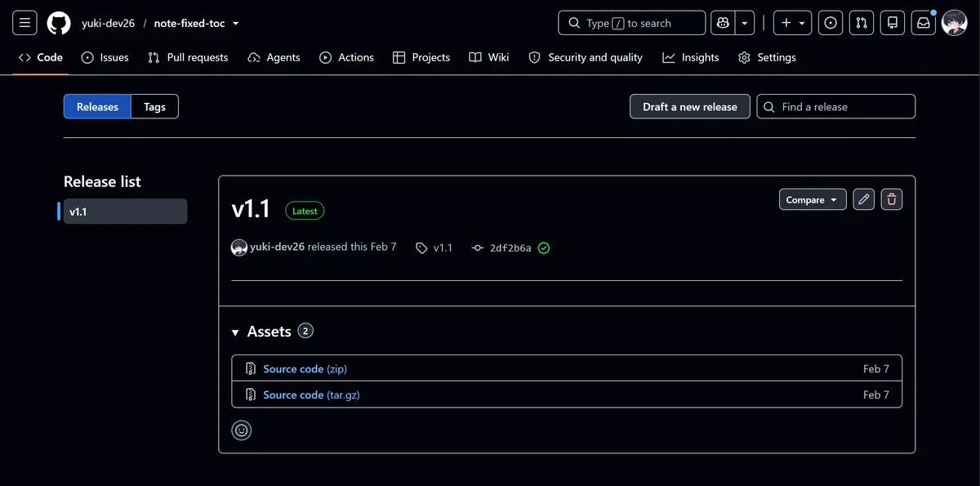980x486 pixels.
Task: Switch to Security and quality tab
Action: click(x=586, y=57)
